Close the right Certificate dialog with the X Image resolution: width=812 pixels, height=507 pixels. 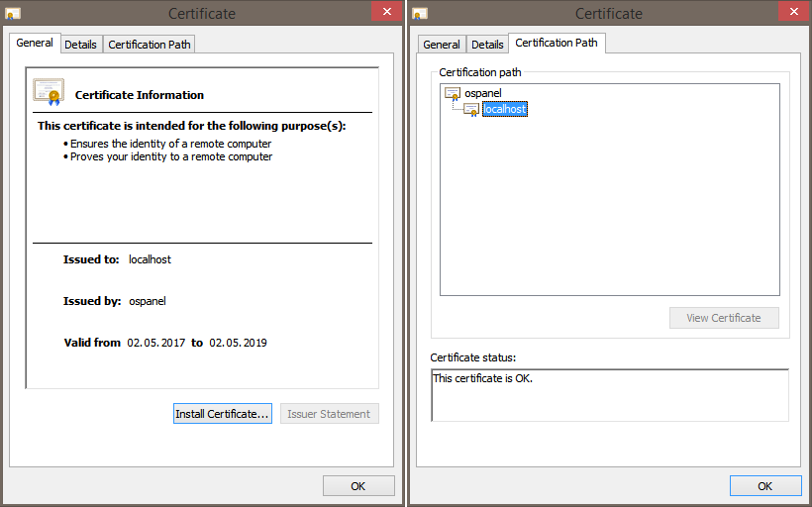pos(792,13)
